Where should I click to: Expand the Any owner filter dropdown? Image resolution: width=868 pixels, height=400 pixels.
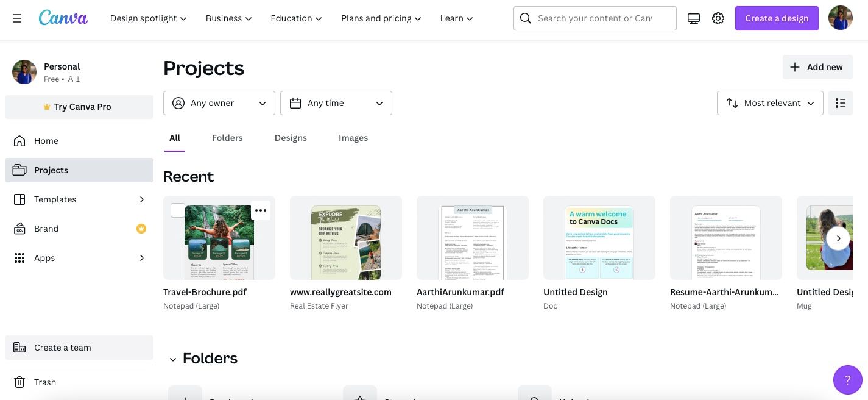(219, 102)
